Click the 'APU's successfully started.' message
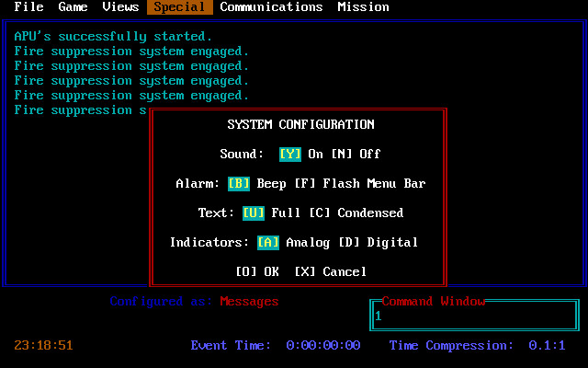The image size is (588, 368). click(113, 37)
